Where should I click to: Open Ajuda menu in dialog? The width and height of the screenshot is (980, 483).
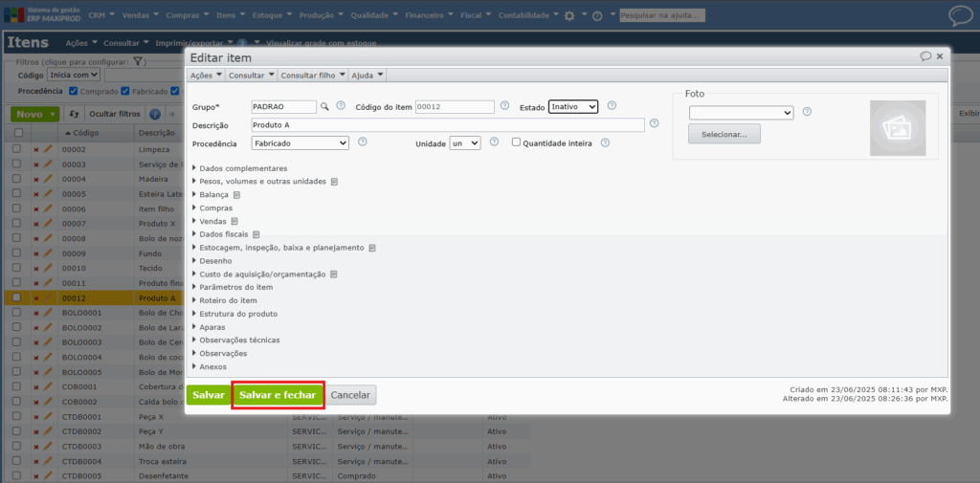click(x=367, y=75)
